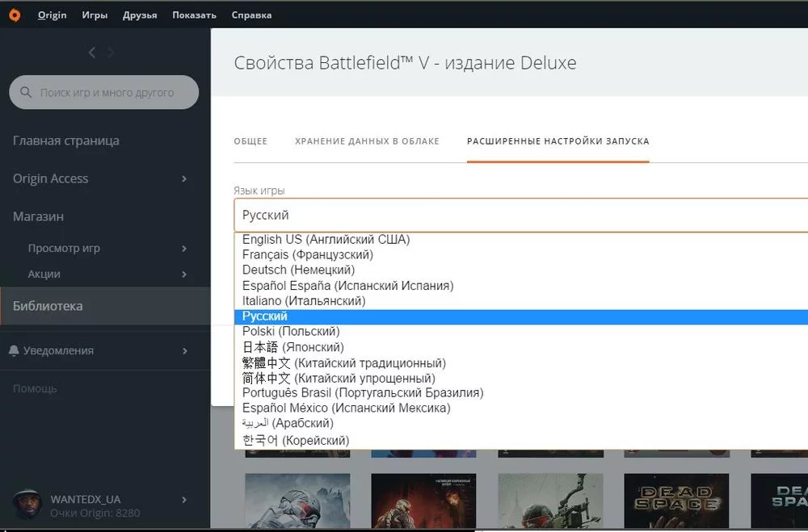The width and height of the screenshot is (808, 532).
Task: Click the search magnifier icon
Action: tap(26, 93)
